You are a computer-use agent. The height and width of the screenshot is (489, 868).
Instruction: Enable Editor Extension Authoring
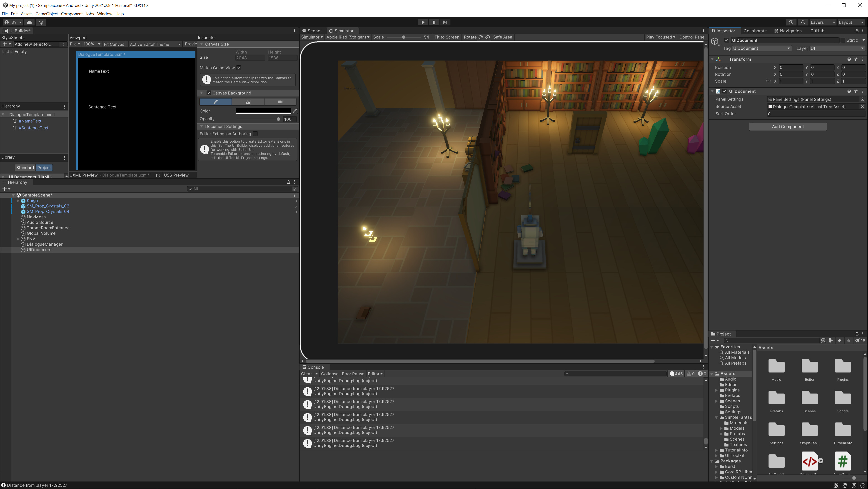pos(255,134)
